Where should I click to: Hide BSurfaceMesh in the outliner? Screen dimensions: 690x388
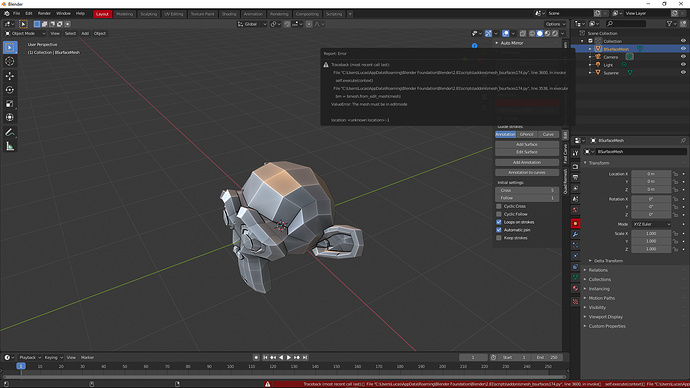pyautogui.click(x=683, y=49)
